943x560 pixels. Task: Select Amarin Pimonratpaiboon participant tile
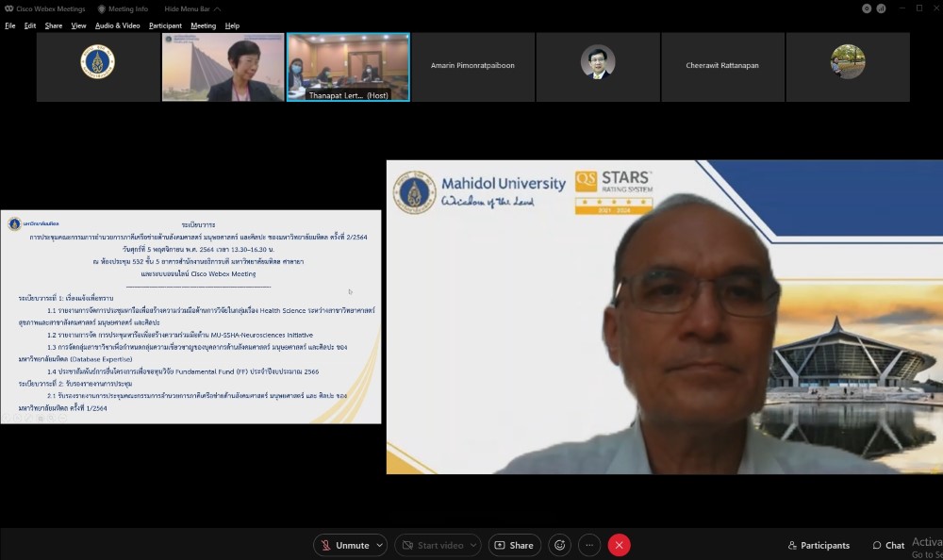(472, 66)
